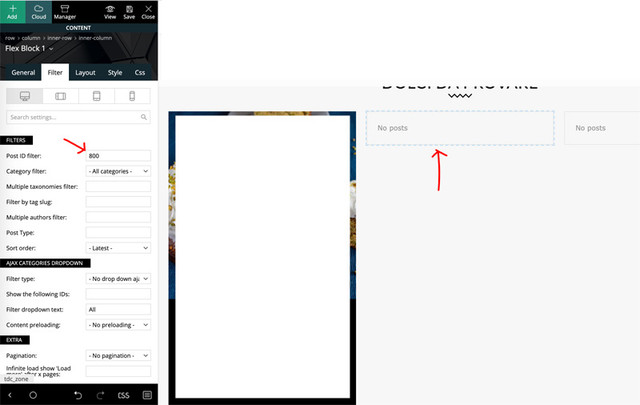Click the Add element button
This screenshot has height=405, width=640.
pyautogui.click(x=12, y=11)
